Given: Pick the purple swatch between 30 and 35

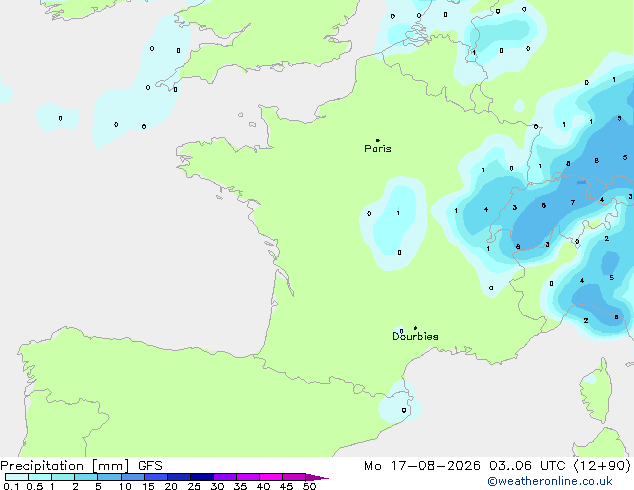Looking at the screenshot, I should tap(224, 477).
